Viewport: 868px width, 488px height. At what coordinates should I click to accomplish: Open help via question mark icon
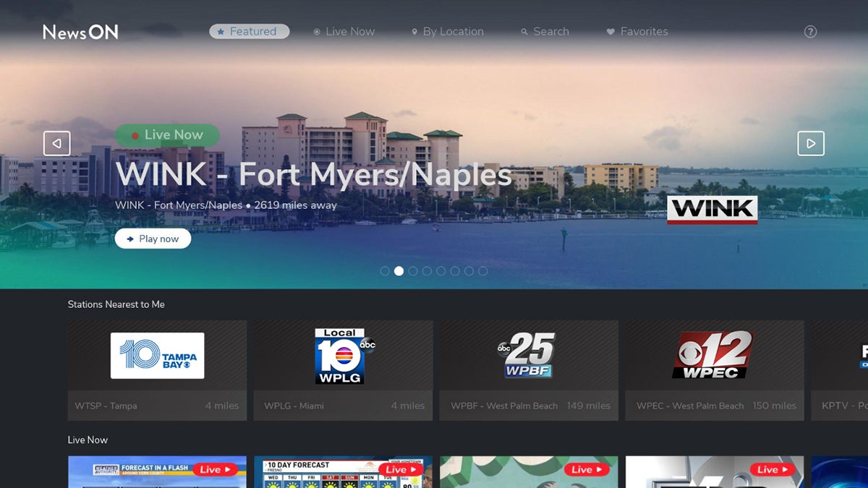click(x=810, y=32)
